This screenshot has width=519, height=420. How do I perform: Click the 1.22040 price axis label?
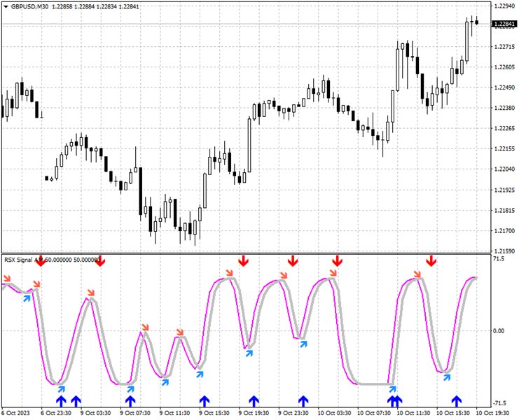(x=504, y=169)
